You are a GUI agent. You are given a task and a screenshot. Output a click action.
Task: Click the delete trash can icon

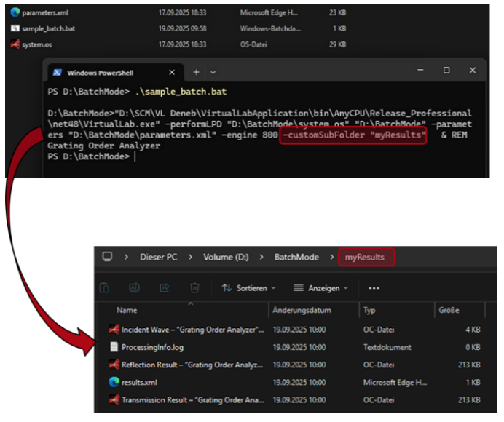tap(194, 287)
